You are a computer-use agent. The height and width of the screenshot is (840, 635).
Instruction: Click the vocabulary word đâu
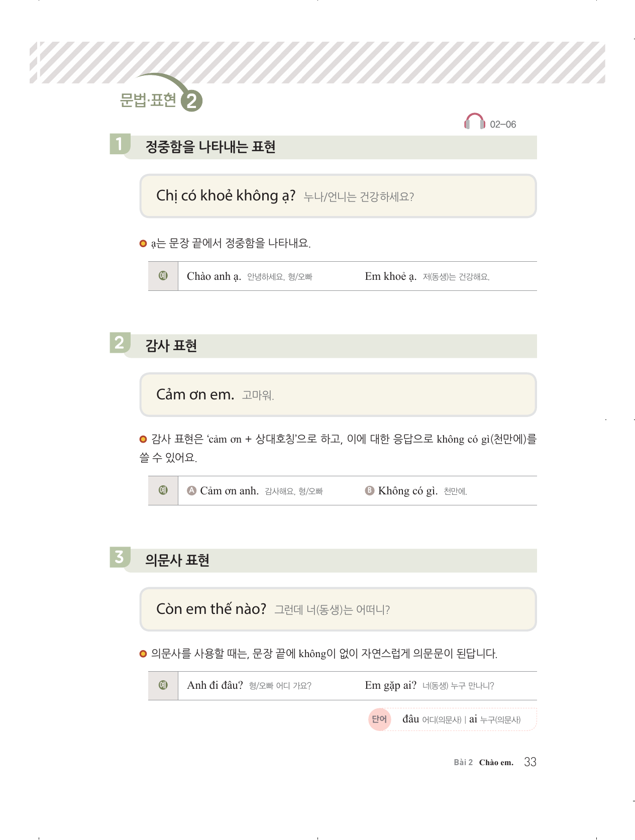pos(410,719)
